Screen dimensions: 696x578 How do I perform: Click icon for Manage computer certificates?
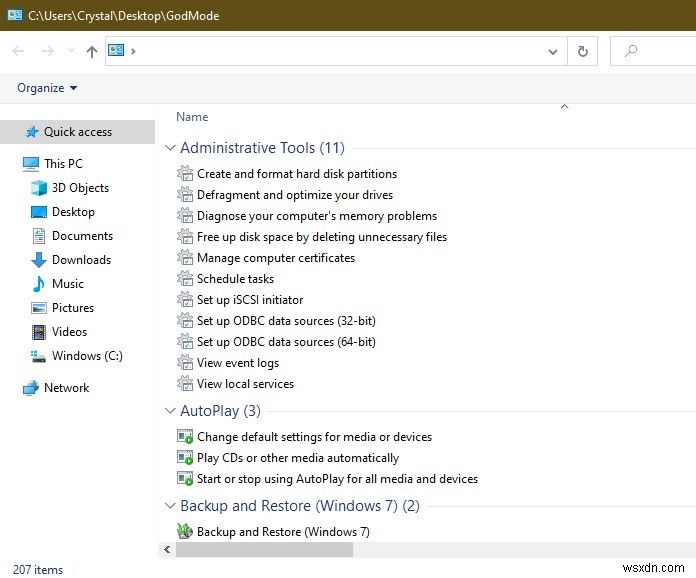pyautogui.click(x=185, y=257)
